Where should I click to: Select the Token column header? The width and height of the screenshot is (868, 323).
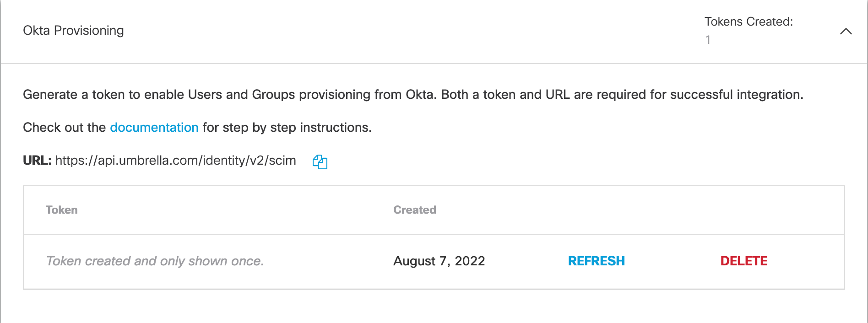62,210
